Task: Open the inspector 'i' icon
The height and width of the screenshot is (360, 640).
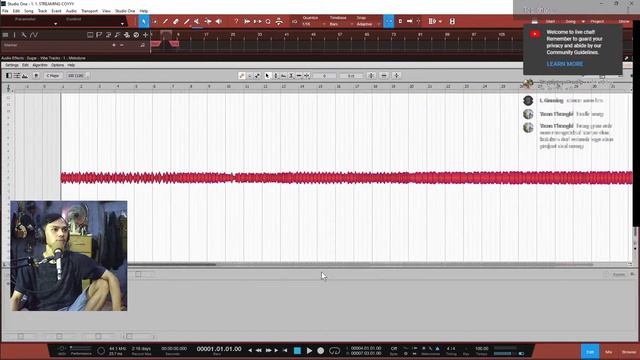Action: click(x=14, y=35)
